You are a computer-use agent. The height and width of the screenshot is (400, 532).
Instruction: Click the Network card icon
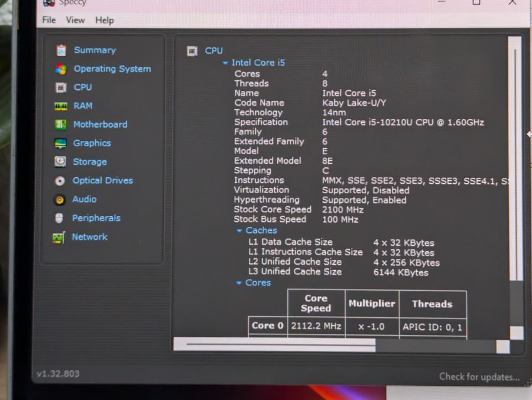(59, 237)
